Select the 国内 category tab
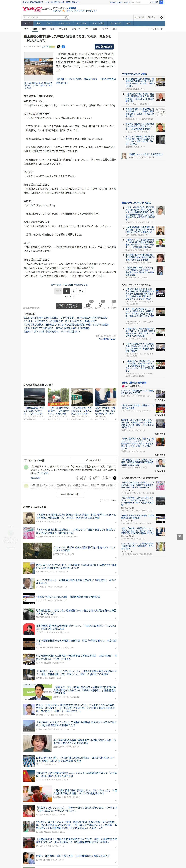Viewport: 186px width, 868px height. pyautogui.click(x=35, y=29)
